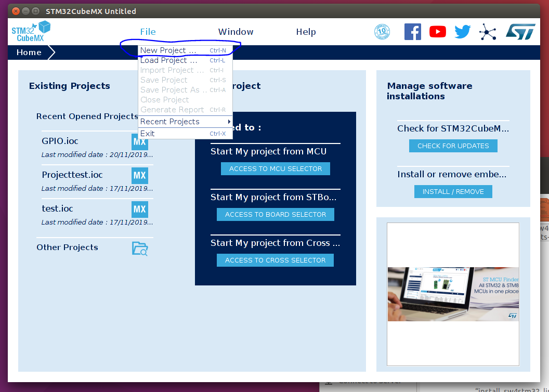
Task: Click the Other Projects label
Action: pyautogui.click(x=67, y=247)
